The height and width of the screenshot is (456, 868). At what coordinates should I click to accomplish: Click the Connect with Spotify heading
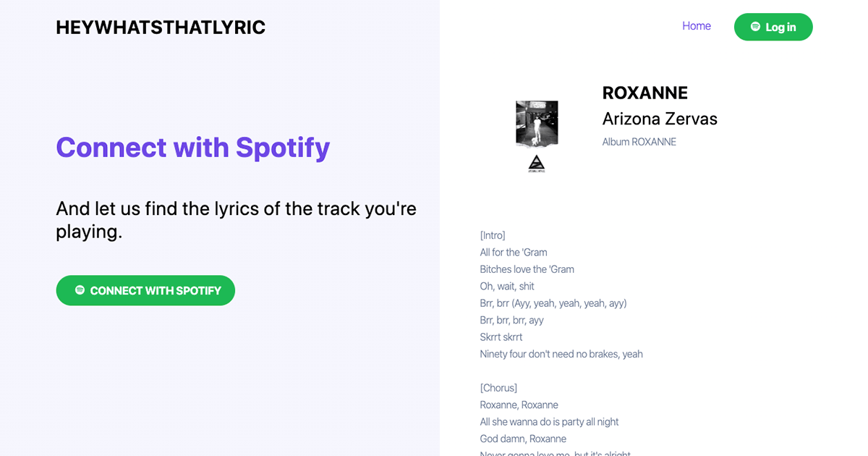click(x=192, y=147)
